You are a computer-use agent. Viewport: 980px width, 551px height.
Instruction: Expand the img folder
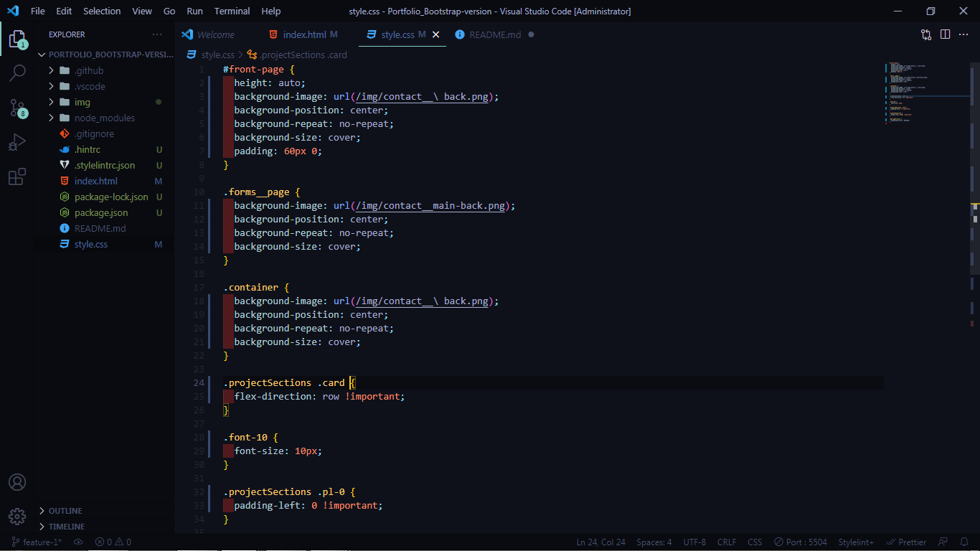(105, 102)
